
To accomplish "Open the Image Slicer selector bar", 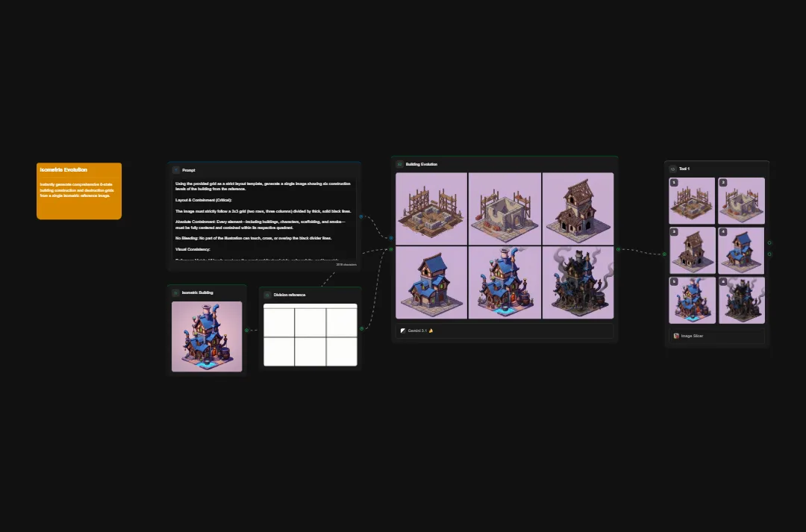I will click(x=716, y=336).
